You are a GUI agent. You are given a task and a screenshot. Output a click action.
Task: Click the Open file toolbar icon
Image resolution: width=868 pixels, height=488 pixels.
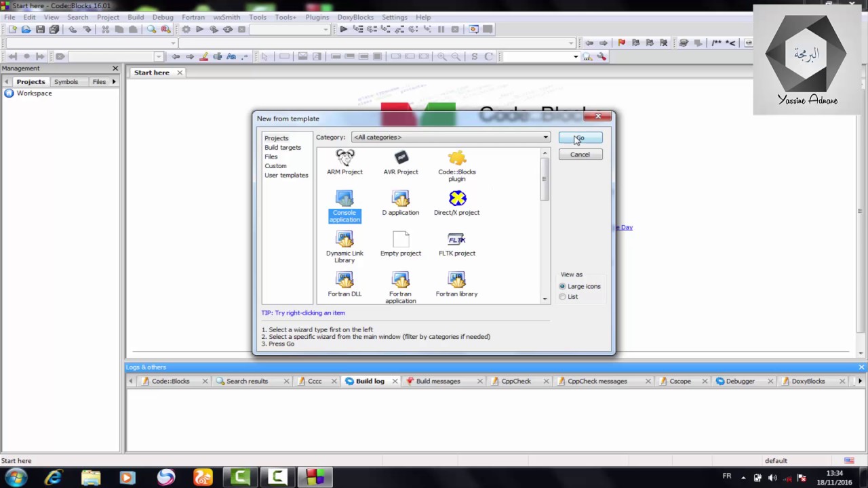click(26, 29)
